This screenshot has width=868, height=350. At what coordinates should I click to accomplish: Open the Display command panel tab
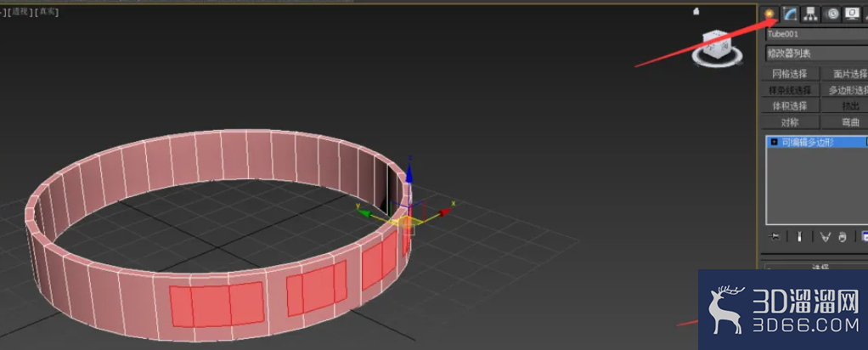pos(851,14)
